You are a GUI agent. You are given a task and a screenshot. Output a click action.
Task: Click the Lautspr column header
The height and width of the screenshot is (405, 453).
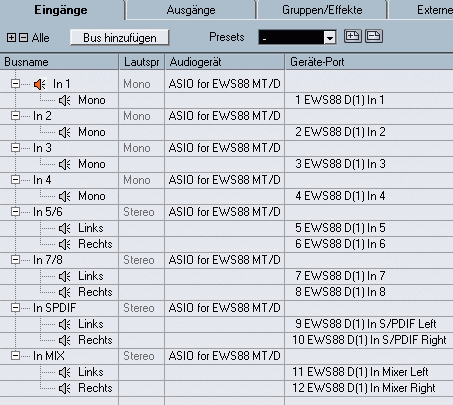[142, 62]
